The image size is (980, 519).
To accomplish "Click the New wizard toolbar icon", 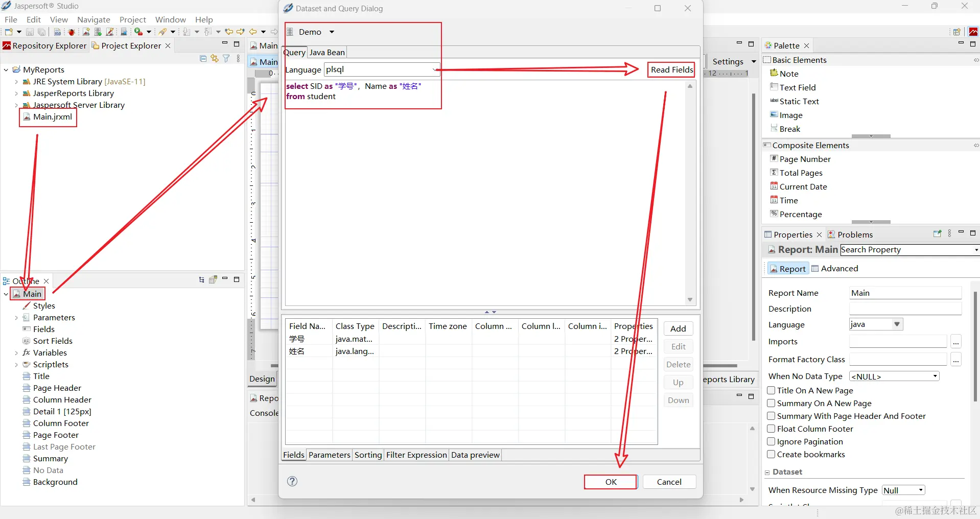I will pyautogui.click(x=9, y=32).
